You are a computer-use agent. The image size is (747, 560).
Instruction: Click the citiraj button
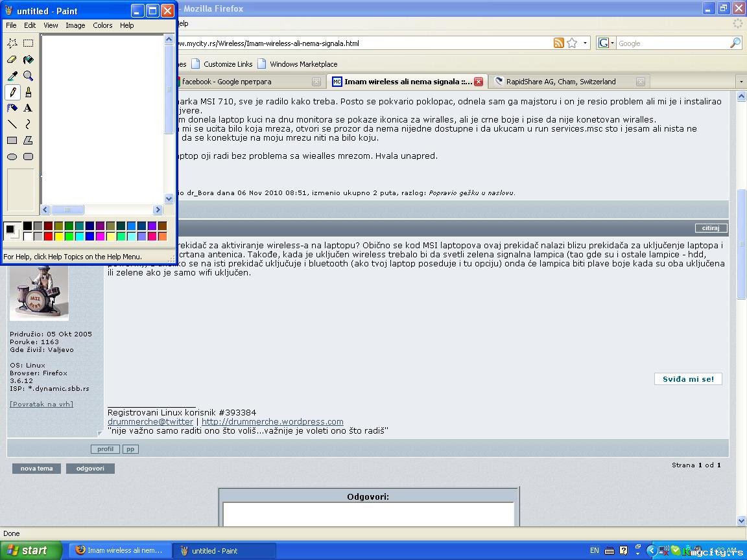[711, 228]
